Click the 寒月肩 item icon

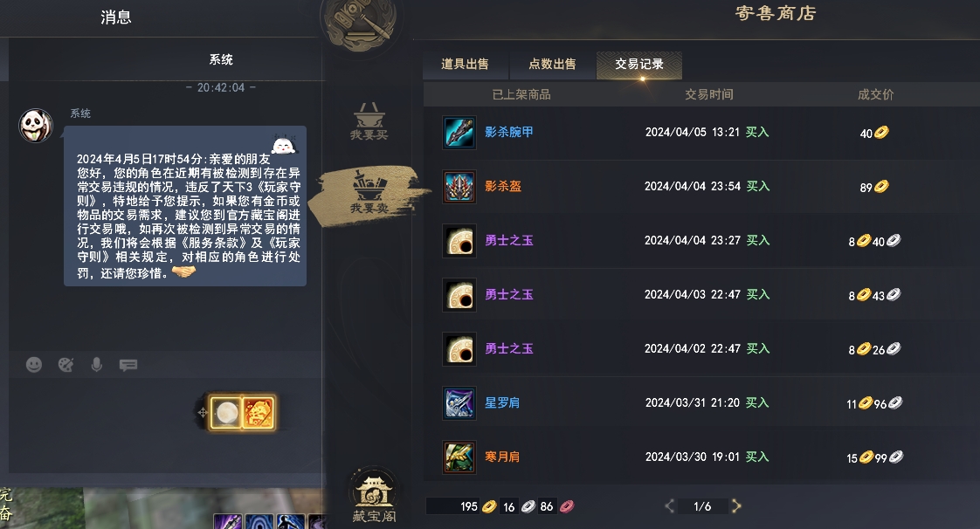click(459, 457)
